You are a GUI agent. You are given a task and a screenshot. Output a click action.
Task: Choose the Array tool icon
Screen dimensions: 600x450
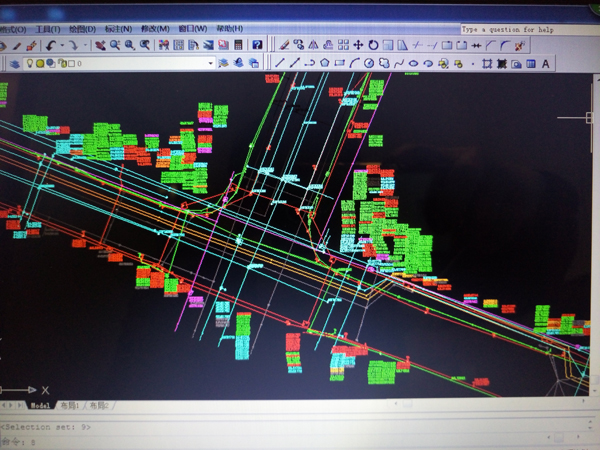343,45
